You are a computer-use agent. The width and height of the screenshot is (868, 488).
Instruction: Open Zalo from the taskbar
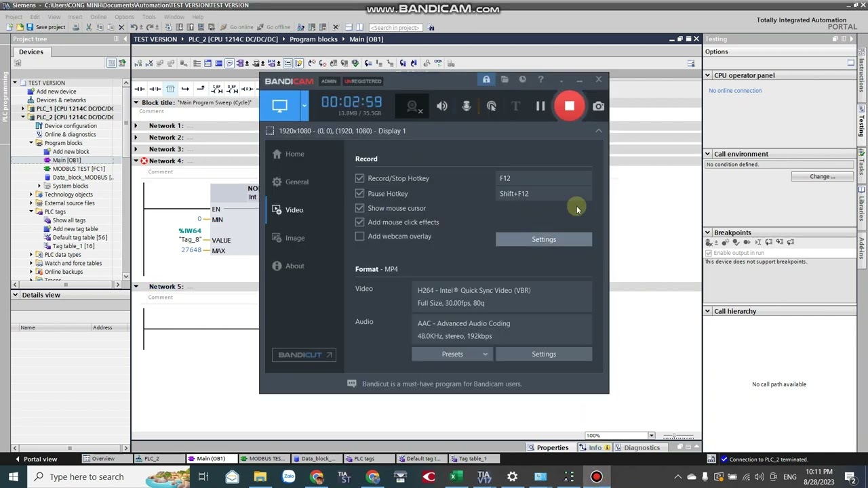(289, 477)
